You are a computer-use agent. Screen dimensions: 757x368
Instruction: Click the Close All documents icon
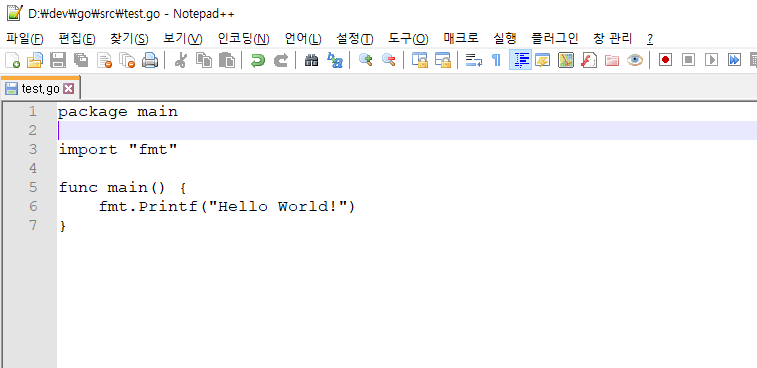coord(127,60)
